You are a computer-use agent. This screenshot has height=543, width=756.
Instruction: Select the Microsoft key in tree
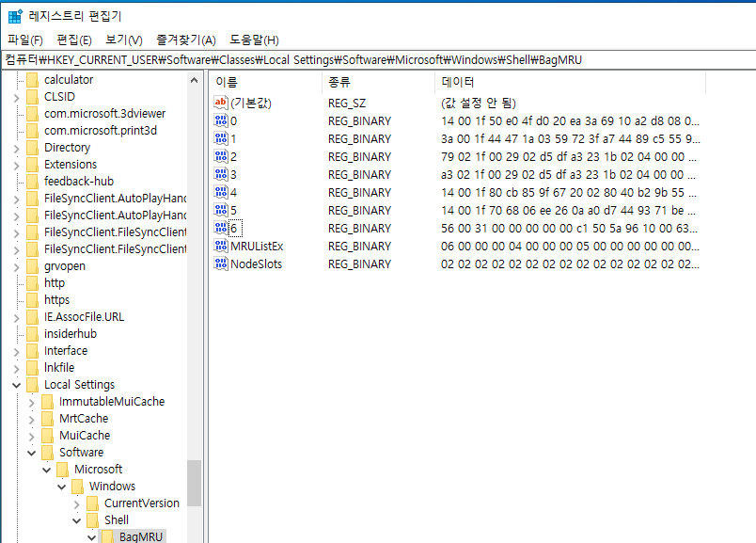[99, 470]
